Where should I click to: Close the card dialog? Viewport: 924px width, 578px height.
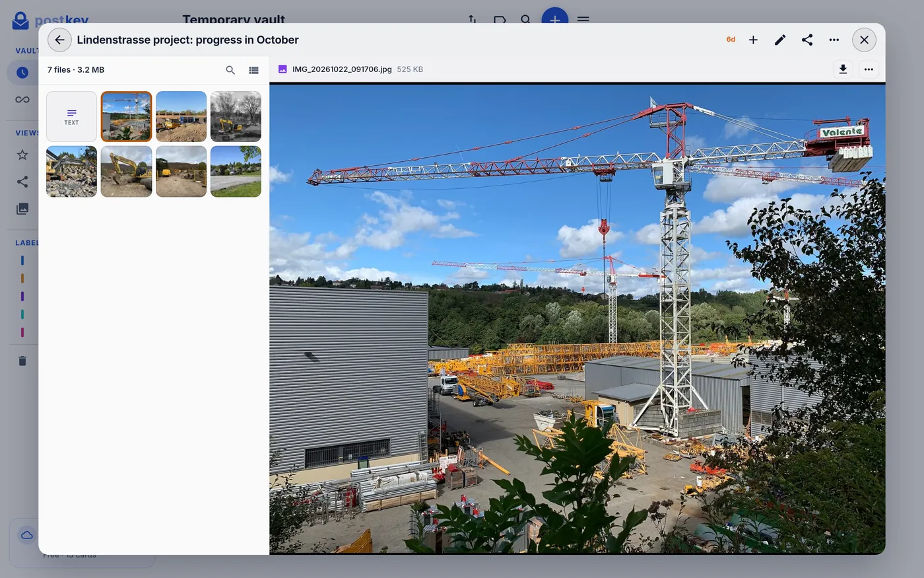click(864, 40)
